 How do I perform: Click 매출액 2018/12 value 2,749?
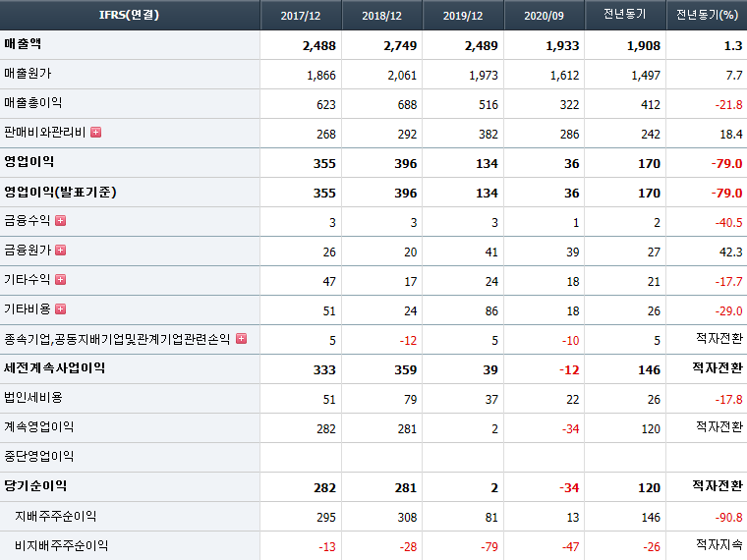click(400, 46)
